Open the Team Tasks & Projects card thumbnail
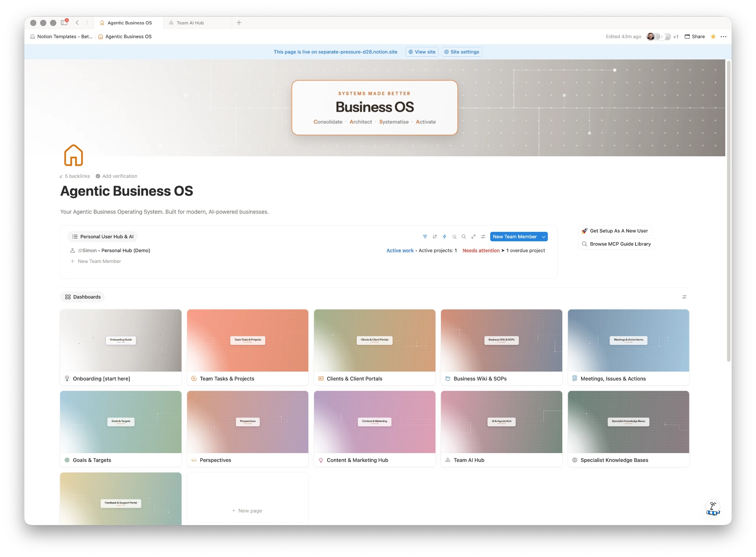Image resolution: width=756 pixels, height=557 pixels. click(x=248, y=340)
